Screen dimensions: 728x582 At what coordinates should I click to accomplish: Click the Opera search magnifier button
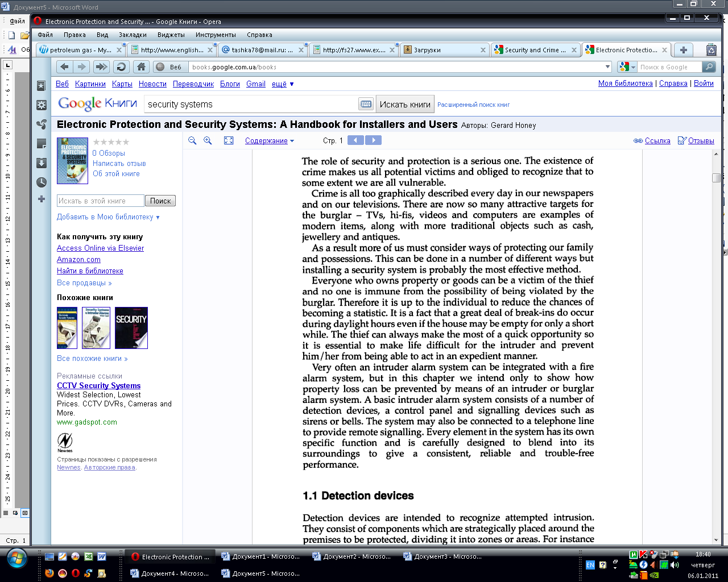coord(709,67)
